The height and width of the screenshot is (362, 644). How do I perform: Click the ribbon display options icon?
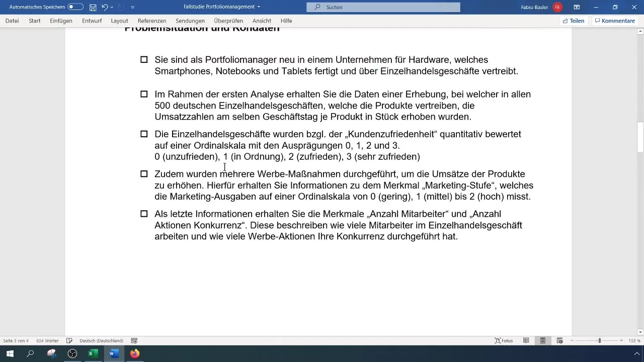coord(577,7)
